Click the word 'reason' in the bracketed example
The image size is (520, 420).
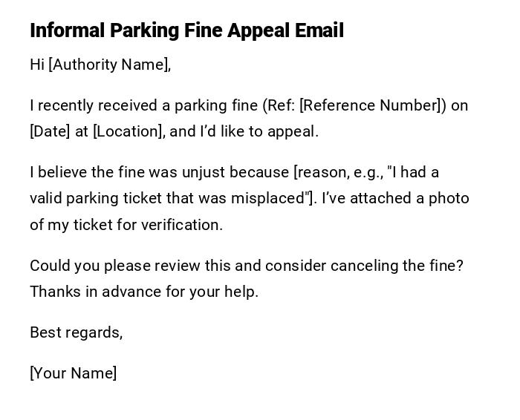tap(320, 172)
